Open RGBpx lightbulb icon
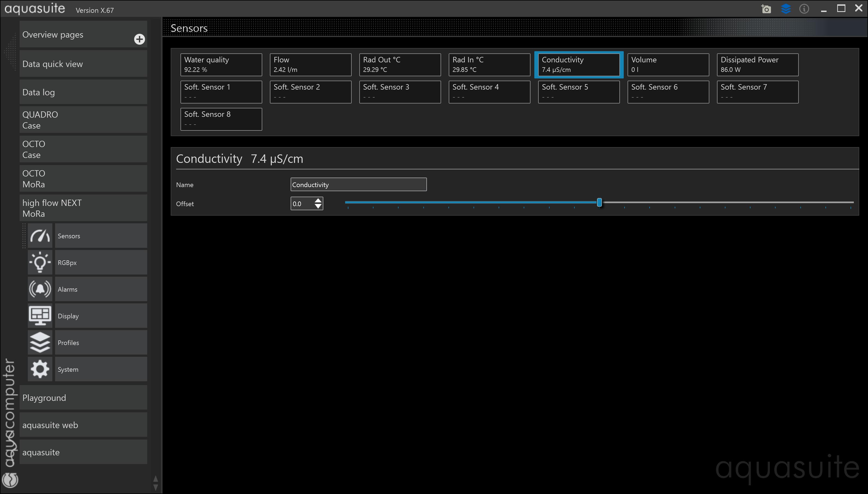 [40, 262]
